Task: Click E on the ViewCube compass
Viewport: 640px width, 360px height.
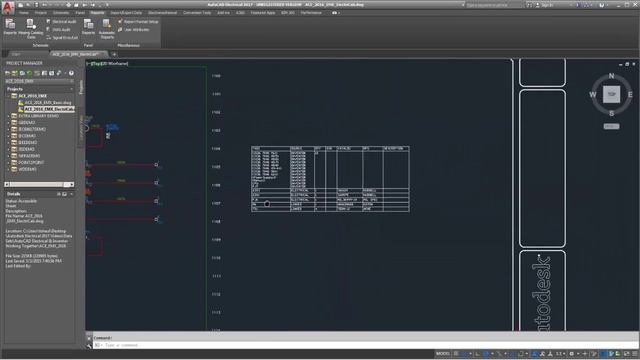Action: 630,95
